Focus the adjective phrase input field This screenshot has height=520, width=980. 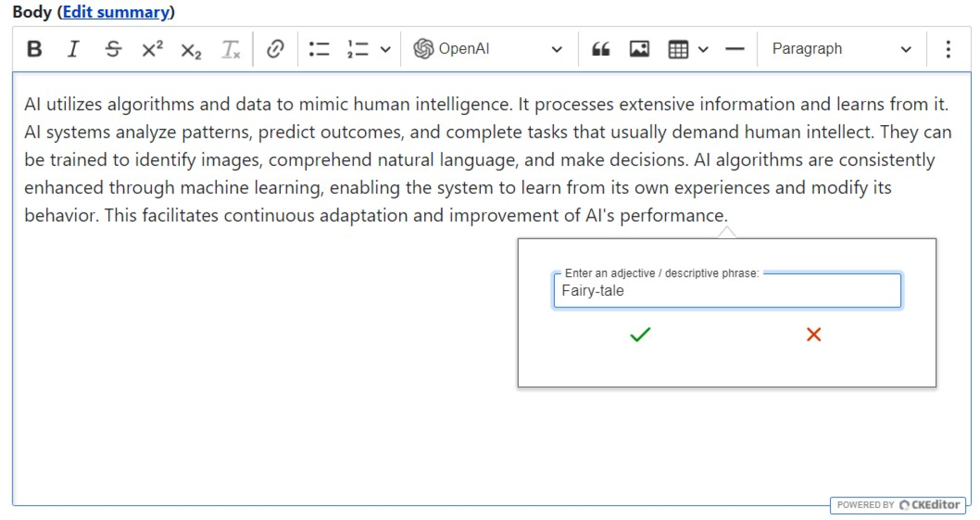point(727,291)
